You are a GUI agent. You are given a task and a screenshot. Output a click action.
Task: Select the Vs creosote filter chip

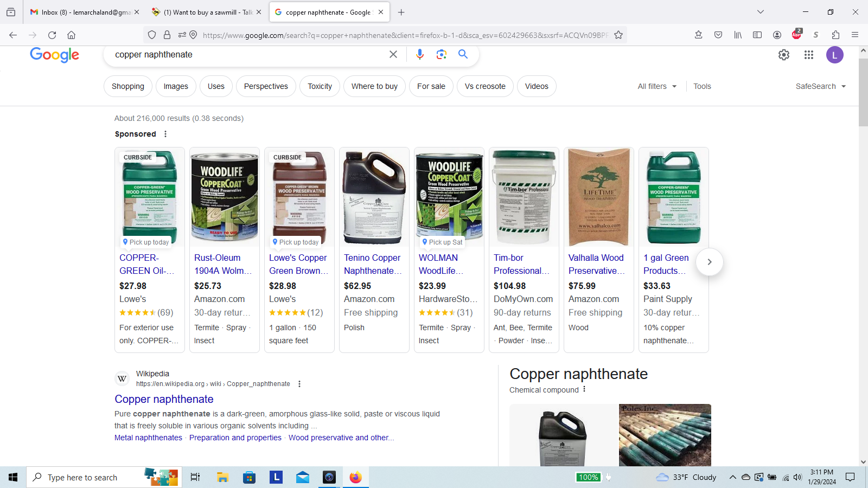click(485, 86)
